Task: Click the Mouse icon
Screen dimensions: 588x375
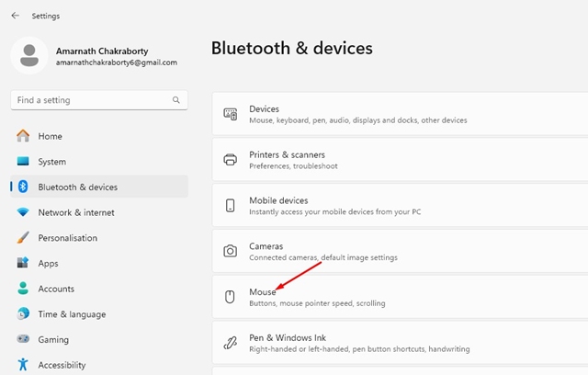Action: click(231, 297)
